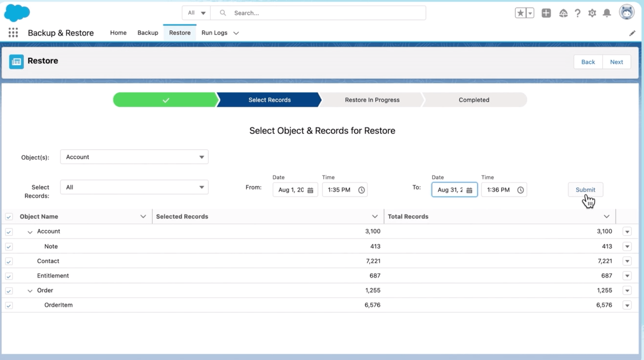Click the Next button
Viewport: 644px width, 360px height.
pos(617,62)
